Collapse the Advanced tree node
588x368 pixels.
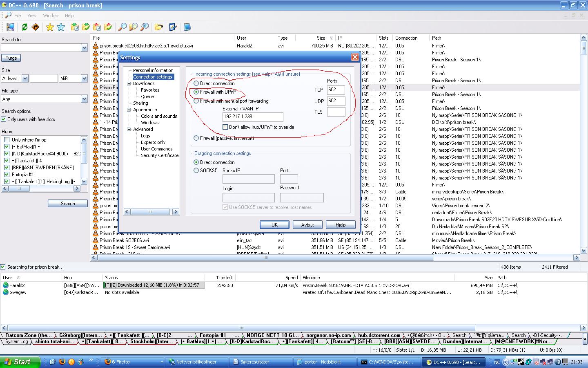(x=129, y=129)
